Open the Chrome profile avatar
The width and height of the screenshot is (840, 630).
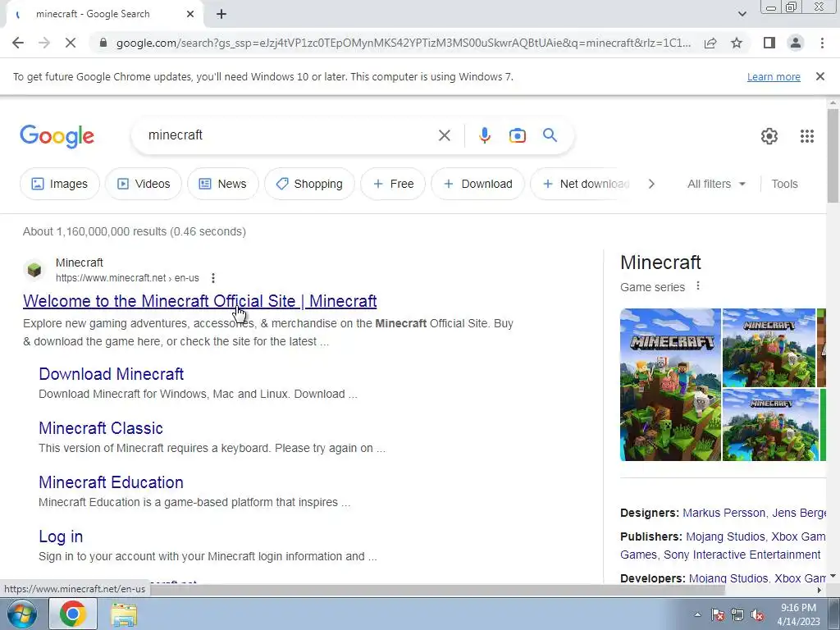796,43
